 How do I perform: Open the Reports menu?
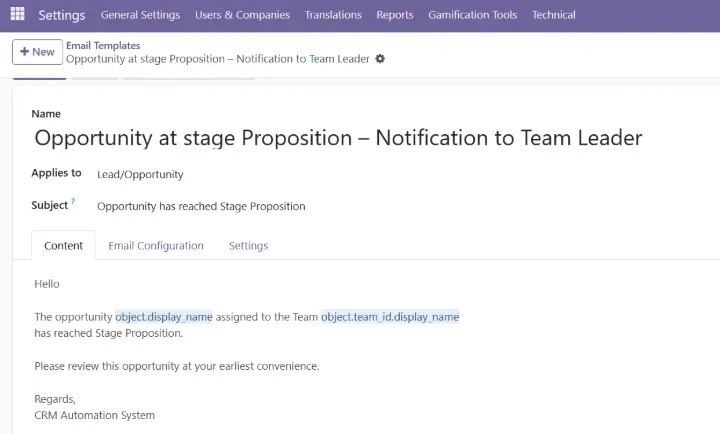pyautogui.click(x=395, y=15)
